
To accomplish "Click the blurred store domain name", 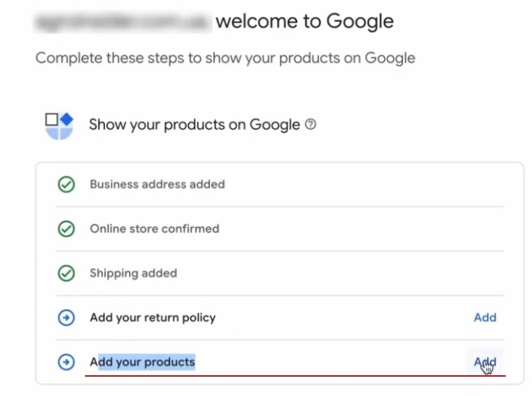I will 121,21.
